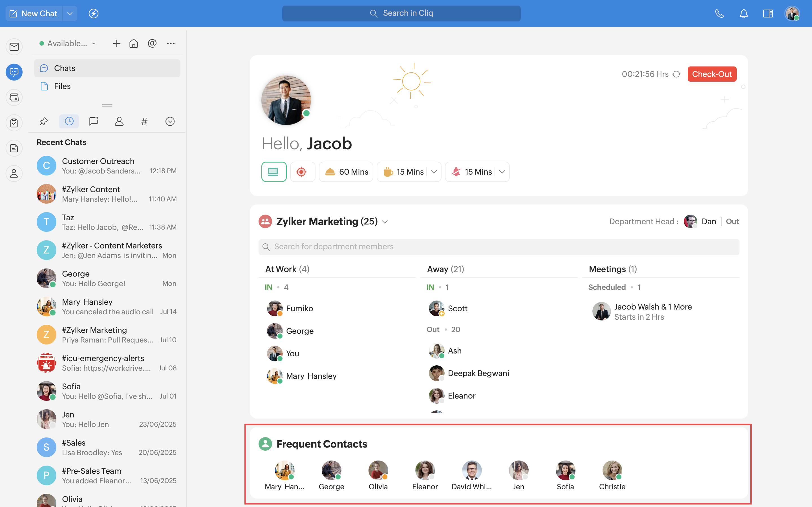Screen dimensions: 812x507
Task: Select Files in the left panel
Action: [x=62, y=86]
